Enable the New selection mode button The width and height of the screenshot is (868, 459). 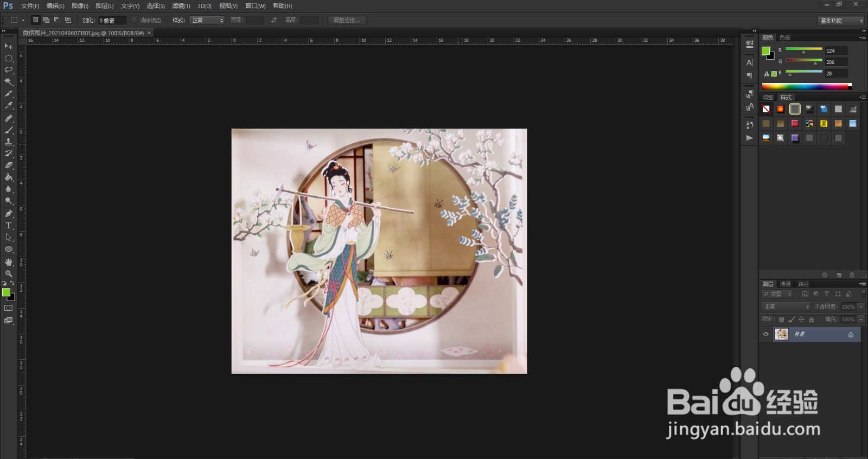[35, 20]
